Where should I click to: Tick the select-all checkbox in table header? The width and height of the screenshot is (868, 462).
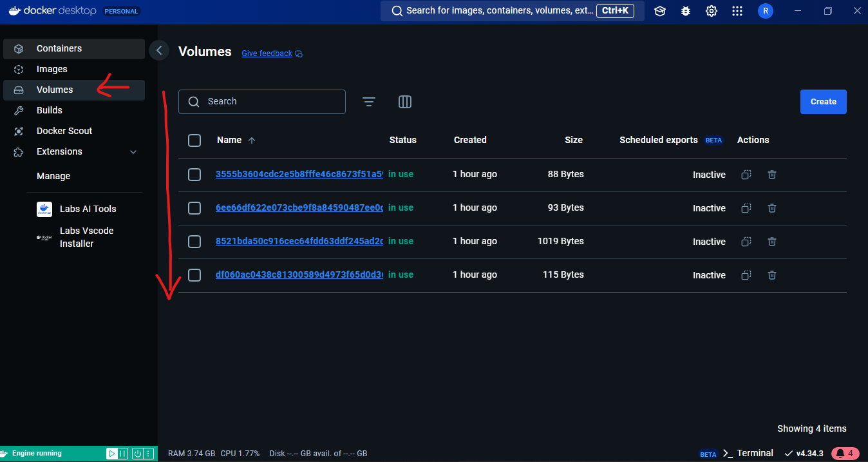click(194, 140)
